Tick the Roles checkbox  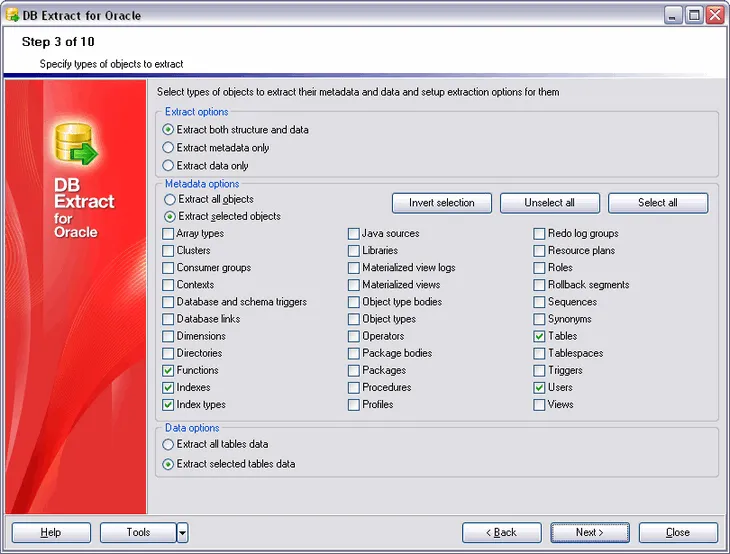tap(539, 268)
